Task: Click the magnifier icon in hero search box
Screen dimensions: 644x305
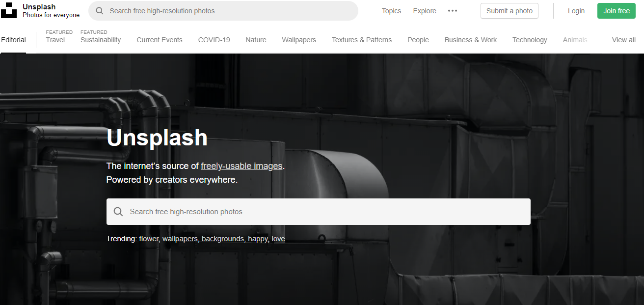Action: pyautogui.click(x=118, y=212)
